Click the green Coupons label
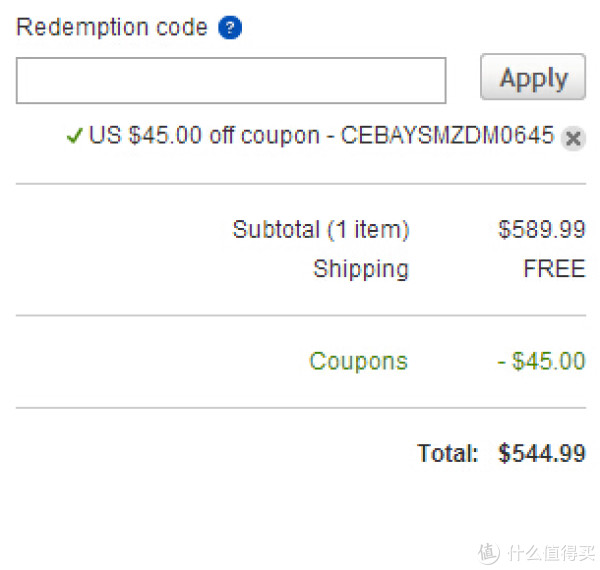Screen dimensions: 600x570 [359, 362]
